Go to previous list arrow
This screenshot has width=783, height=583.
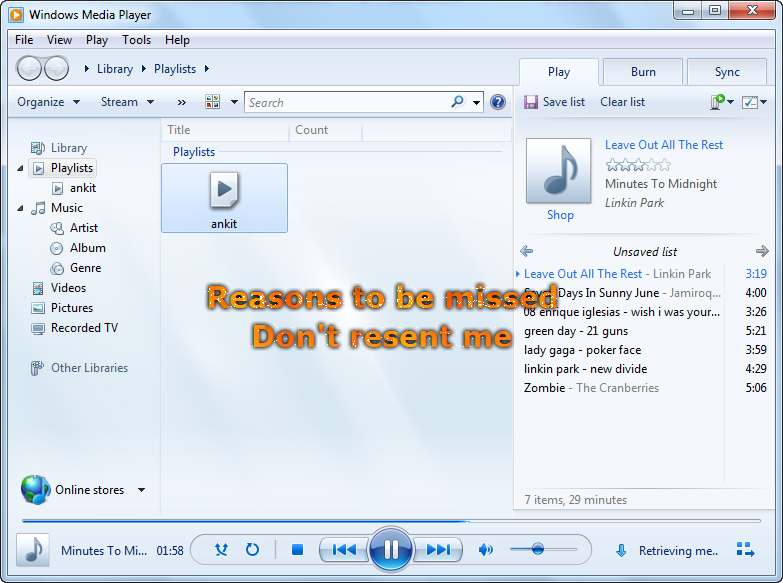526,251
